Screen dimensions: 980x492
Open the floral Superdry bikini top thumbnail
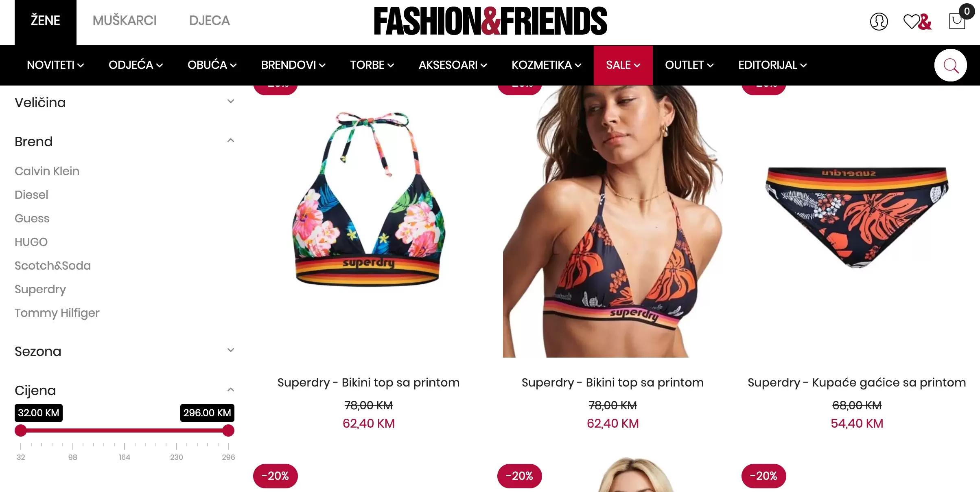[368, 200]
